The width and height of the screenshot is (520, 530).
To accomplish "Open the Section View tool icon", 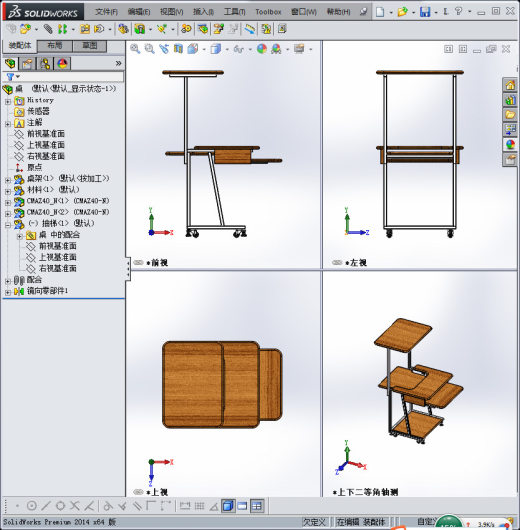I will 178,49.
